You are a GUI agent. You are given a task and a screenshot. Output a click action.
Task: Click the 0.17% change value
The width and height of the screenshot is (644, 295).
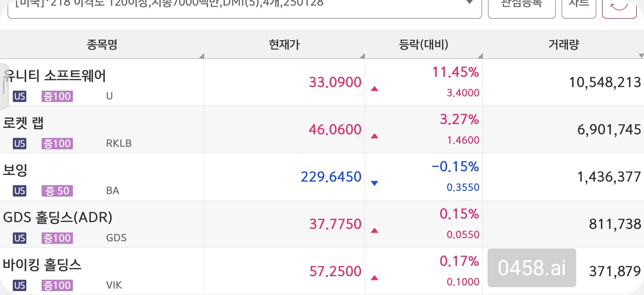459,261
